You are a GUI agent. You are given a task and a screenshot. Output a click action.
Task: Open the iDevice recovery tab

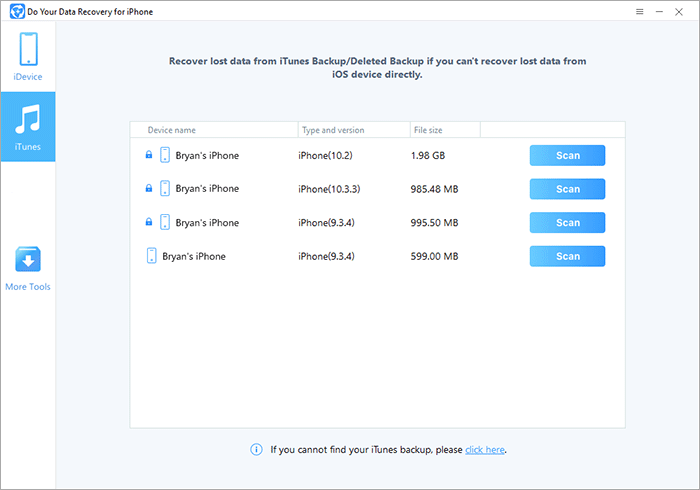click(x=28, y=55)
